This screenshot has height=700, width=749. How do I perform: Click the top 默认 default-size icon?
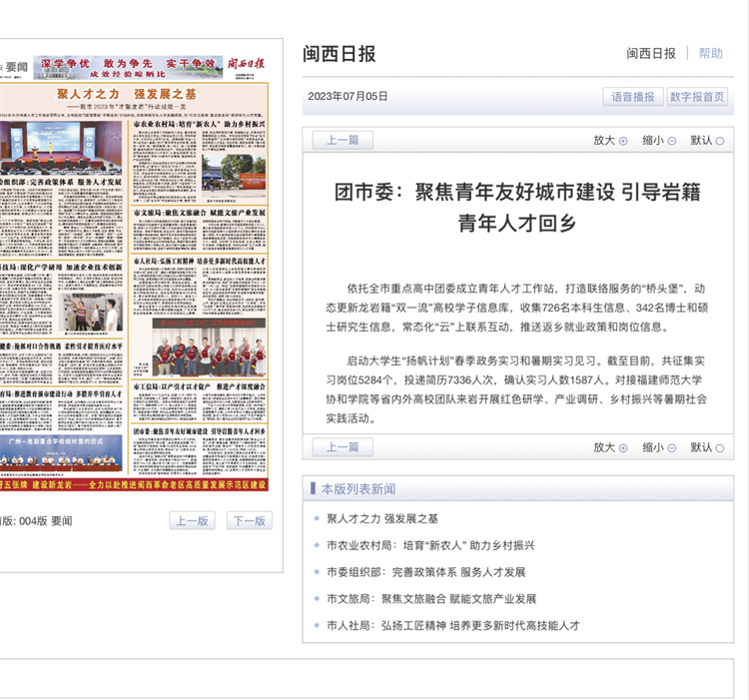(x=720, y=141)
